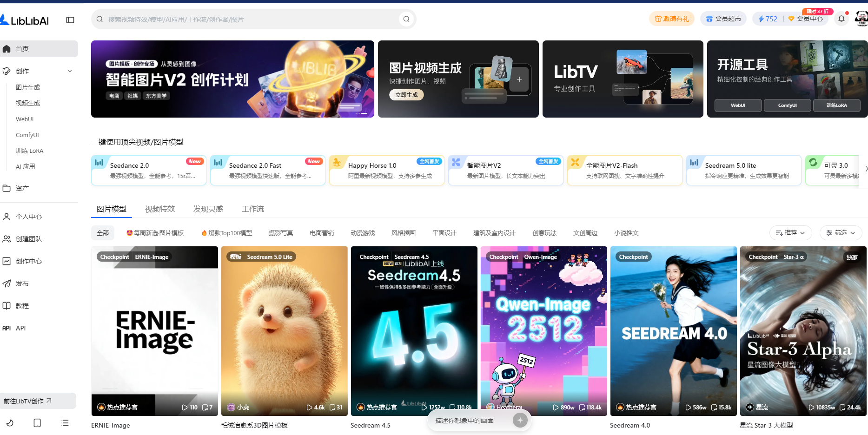
Task: Click 立即生成 button on 图片视频主成 card
Action: 406,95
